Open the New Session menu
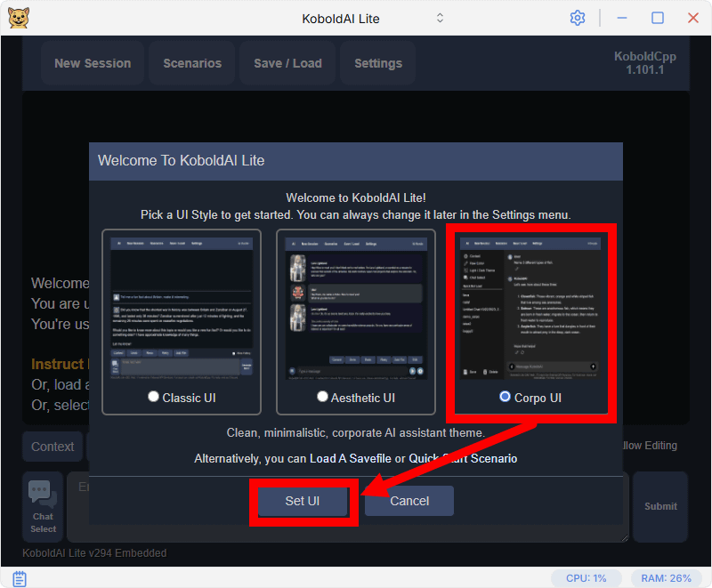This screenshot has height=588, width=712. (x=93, y=63)
